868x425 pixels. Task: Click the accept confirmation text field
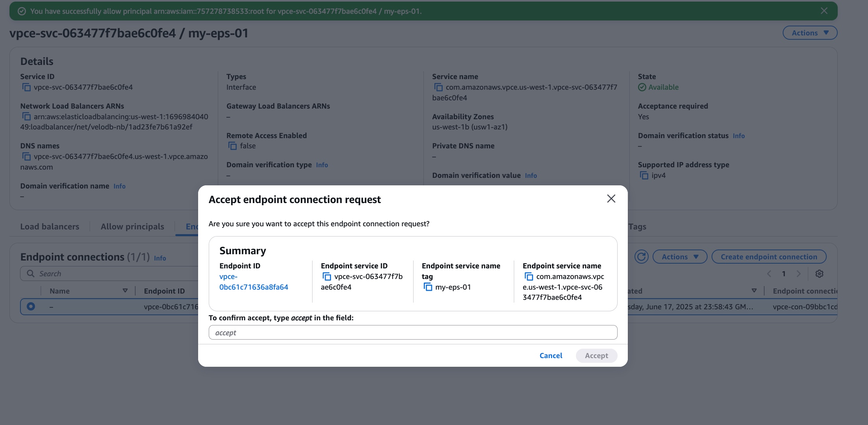(412, 333)
